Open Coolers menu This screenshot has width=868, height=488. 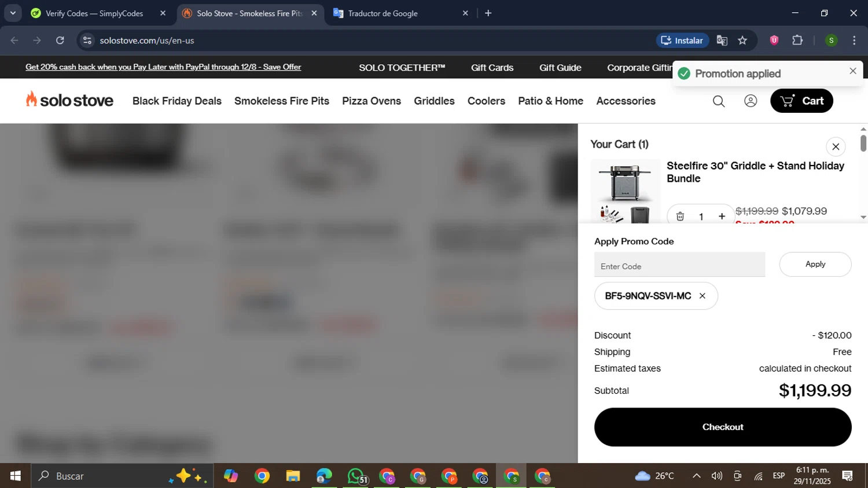click(x=486, y=101)
